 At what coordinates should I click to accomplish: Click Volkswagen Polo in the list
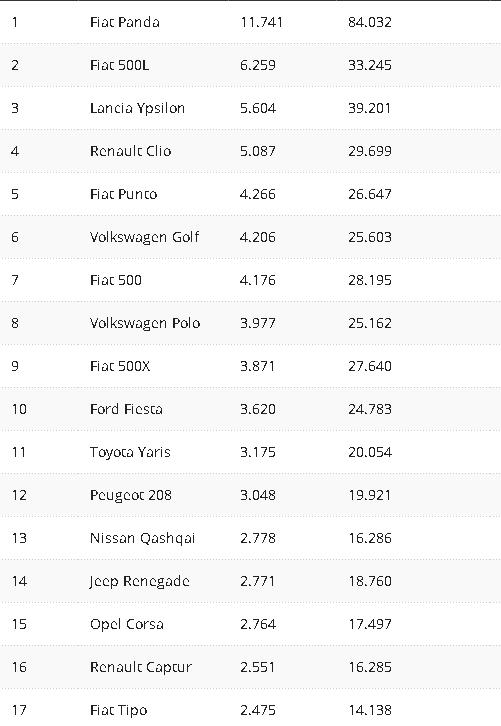click(x=145, y=323)
